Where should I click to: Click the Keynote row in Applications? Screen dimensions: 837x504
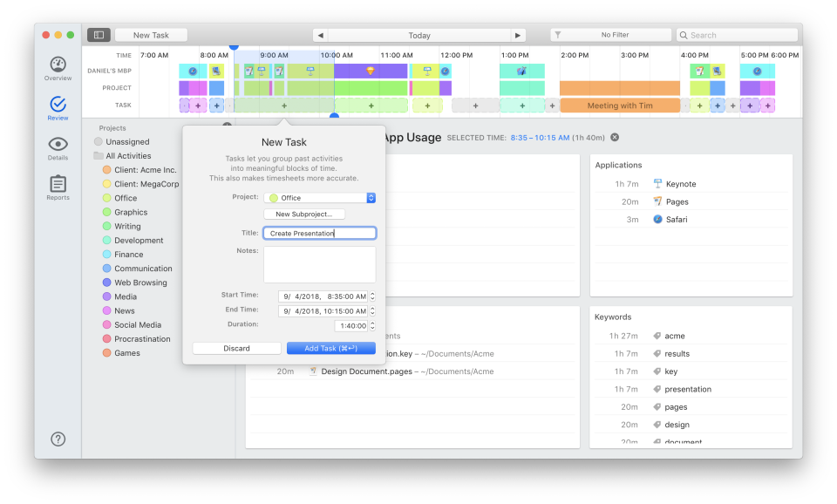tap(691, 184)
